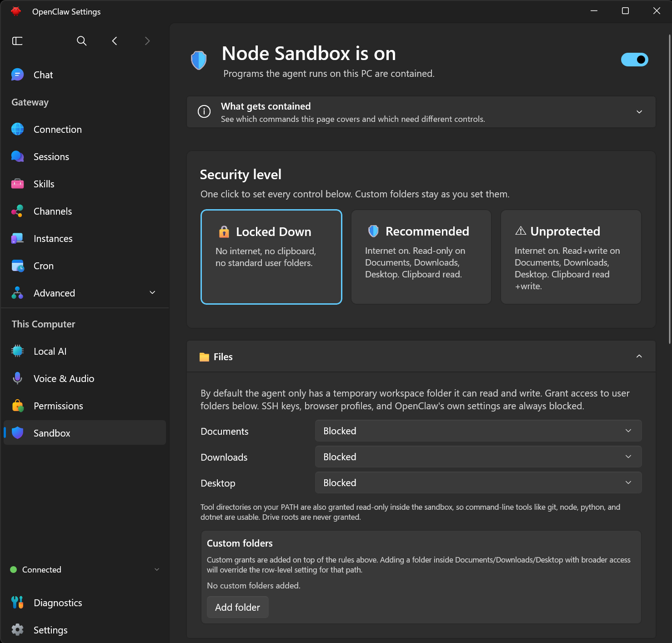Screen dimensions: 672x643
Task: Open the Chat page
Action: pos(85,75)
